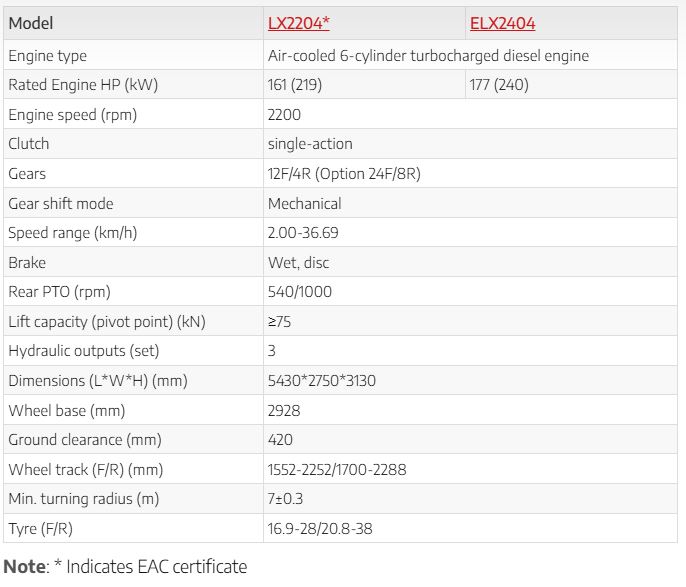Select the Wet, disc brake value

(x=298, y=263)
